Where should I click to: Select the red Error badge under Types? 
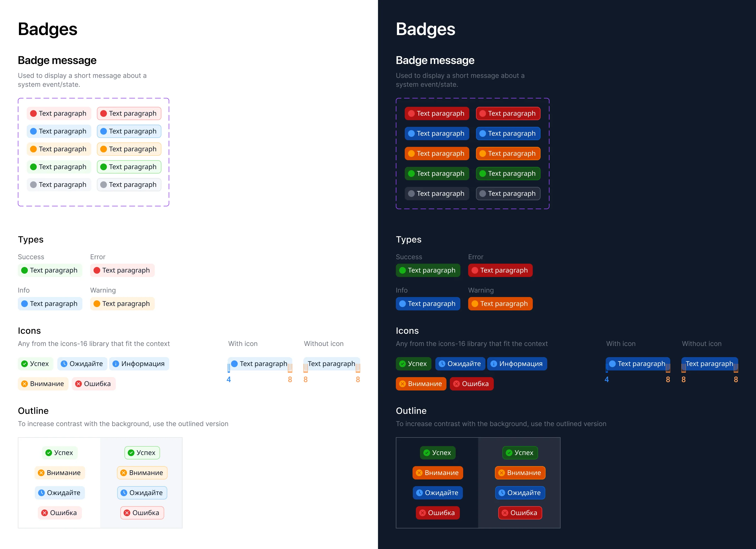122,270
